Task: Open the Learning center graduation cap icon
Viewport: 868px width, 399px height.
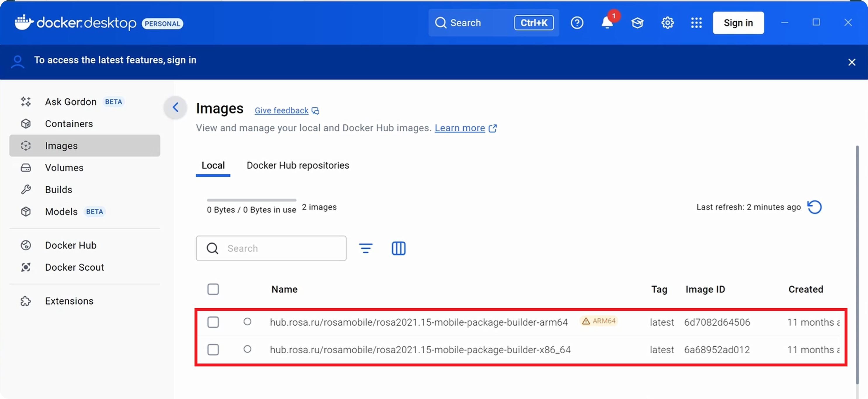Action: 637,23
